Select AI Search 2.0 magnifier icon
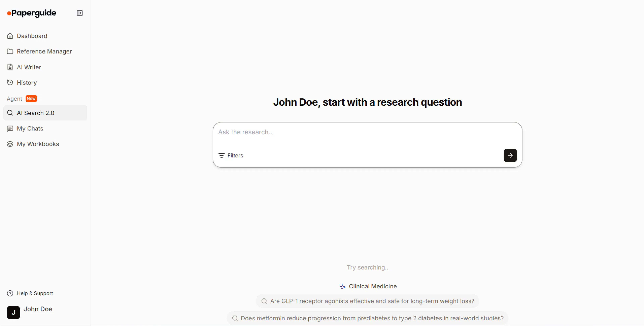This screenshot has height=326, width=644. click(10, 113)
